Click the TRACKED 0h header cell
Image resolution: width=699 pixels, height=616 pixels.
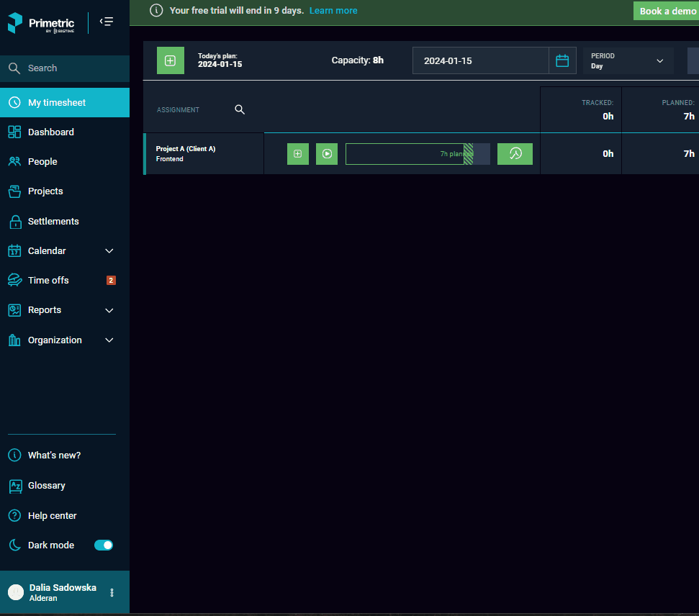tap(581, 110)
